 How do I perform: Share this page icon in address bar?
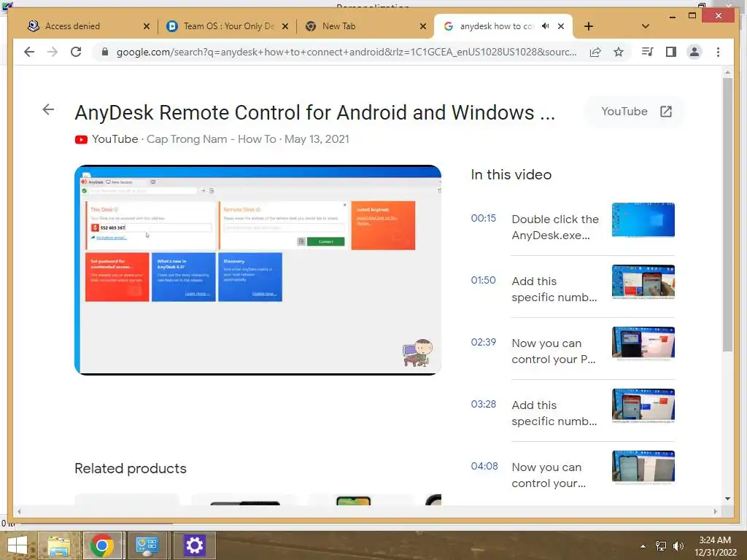(x=595, y=52)
